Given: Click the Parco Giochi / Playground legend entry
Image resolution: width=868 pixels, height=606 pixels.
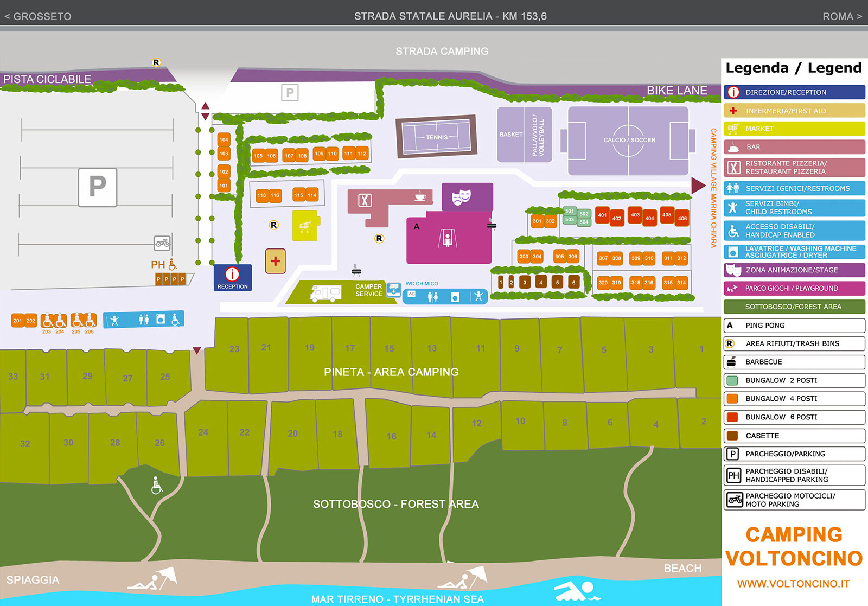Looking at the screenshot, I should pos(794,288).
